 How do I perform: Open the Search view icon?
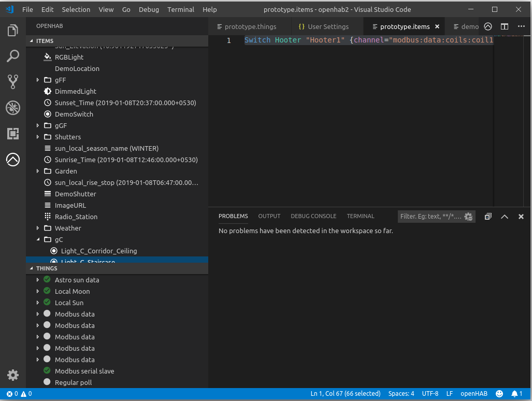pos(12,56)
